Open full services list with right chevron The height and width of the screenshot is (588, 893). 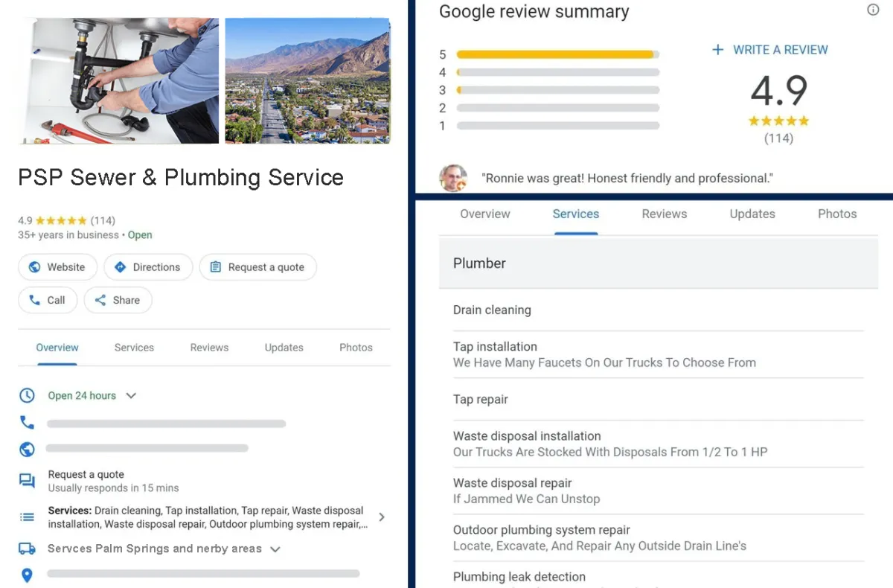tap(382, 517)
